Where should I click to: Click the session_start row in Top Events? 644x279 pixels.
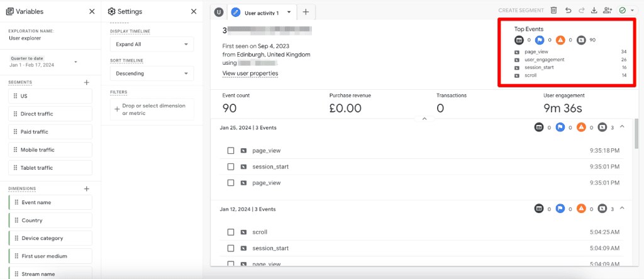(x=570, y=68)
